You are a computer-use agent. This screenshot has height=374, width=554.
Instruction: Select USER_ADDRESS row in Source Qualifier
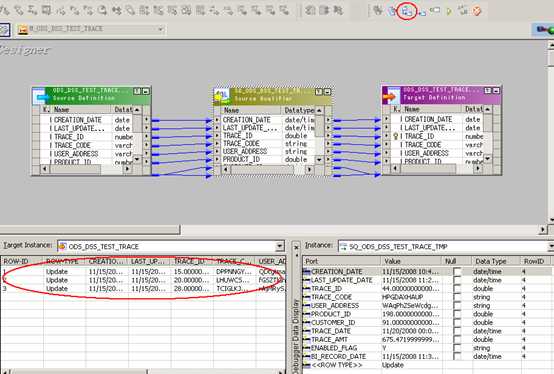pos(269,152)
